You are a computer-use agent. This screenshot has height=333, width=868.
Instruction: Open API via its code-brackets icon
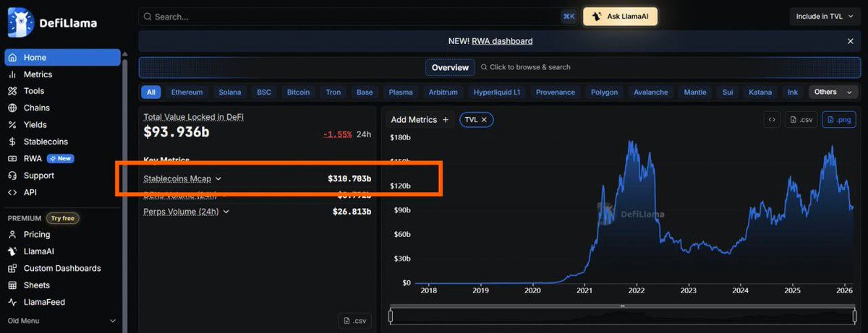12,192
